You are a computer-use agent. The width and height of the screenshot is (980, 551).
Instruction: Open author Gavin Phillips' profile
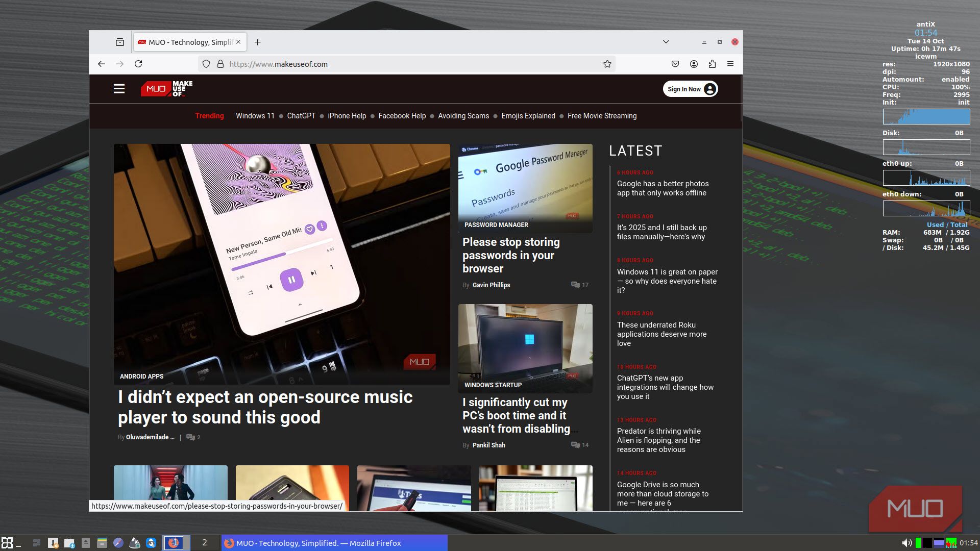[491, 285]
